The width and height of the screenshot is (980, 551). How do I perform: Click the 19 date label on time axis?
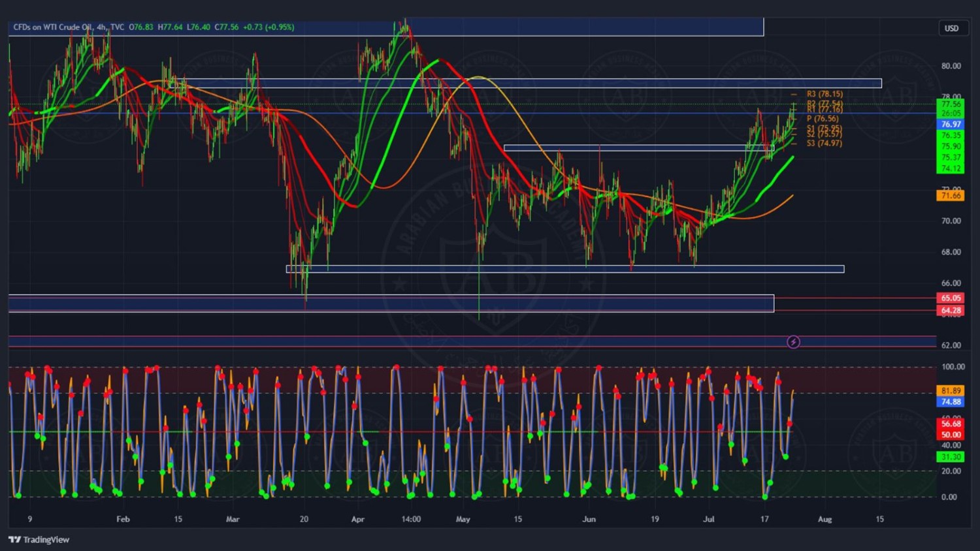point(655,519)
